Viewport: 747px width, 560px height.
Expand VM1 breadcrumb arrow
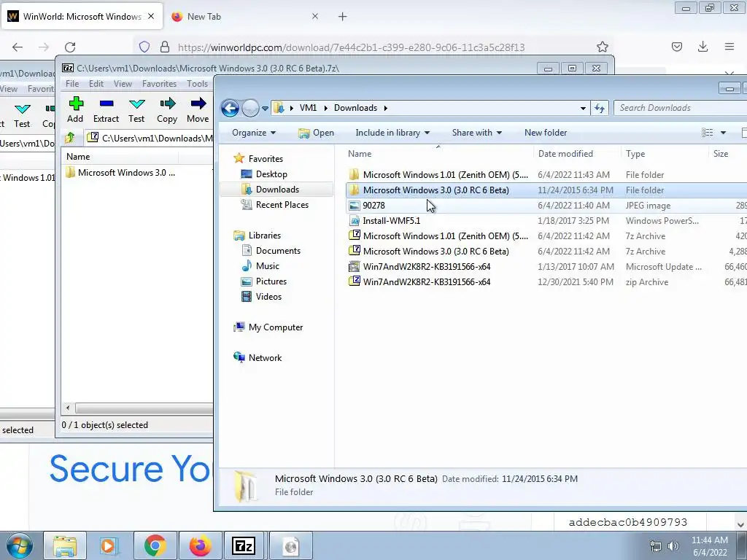coord(326,108)
